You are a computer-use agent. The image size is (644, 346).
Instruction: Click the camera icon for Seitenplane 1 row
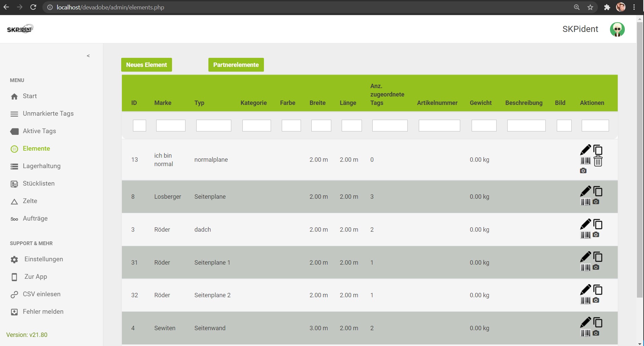pos(596,267)
